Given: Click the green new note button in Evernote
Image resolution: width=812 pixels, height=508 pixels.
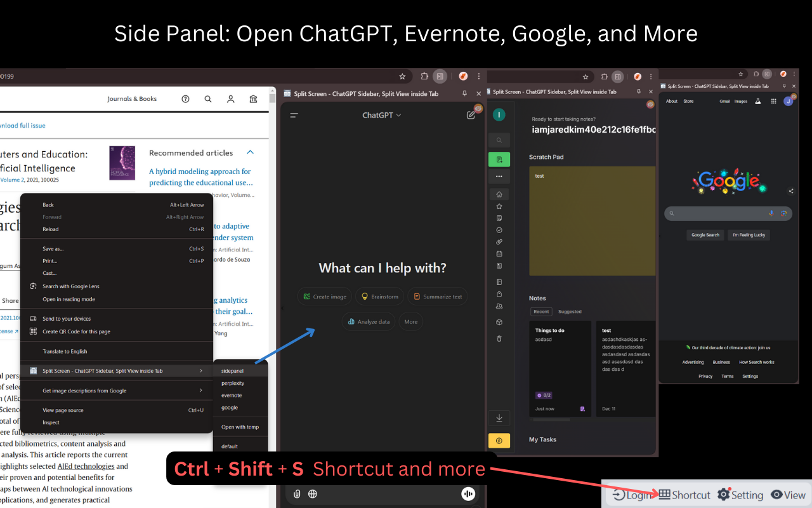Looking at the screenshot, I should coord(499,159).
